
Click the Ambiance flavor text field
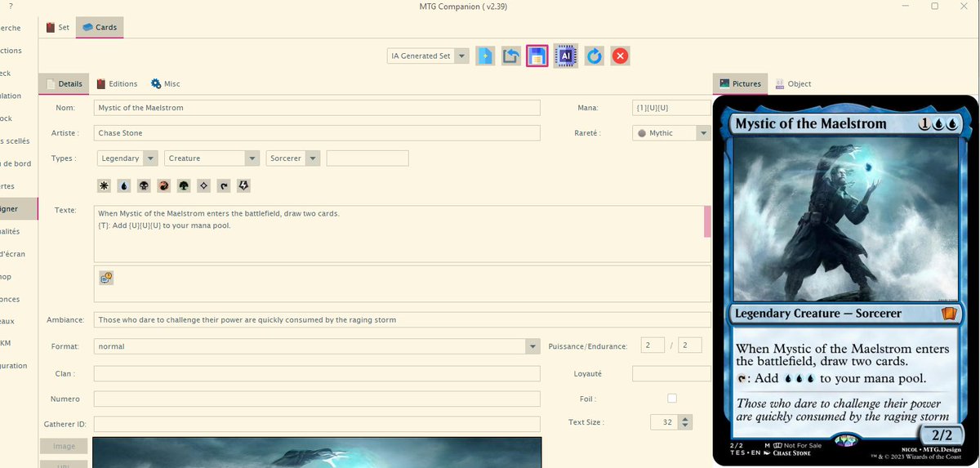tap(403, 319)
